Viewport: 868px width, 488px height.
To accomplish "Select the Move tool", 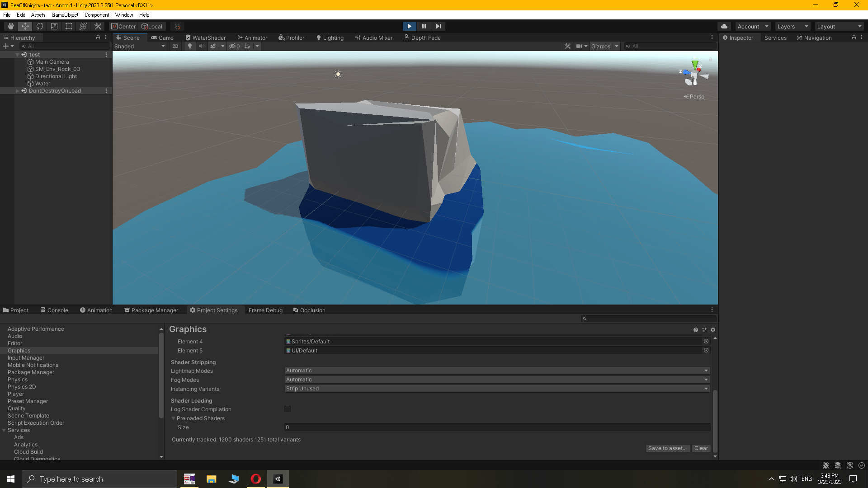I will click(x=25, y=26).
